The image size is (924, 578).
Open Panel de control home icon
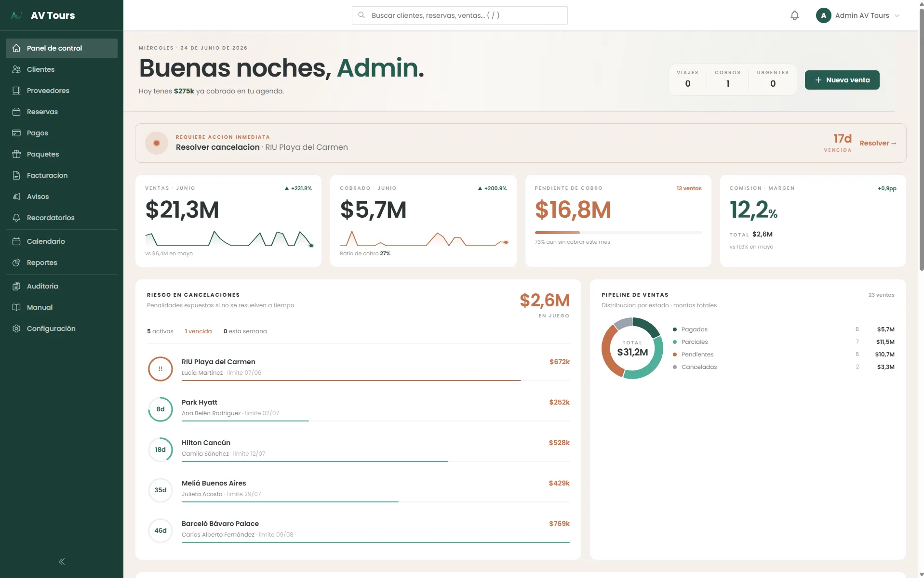pos(16,48)
